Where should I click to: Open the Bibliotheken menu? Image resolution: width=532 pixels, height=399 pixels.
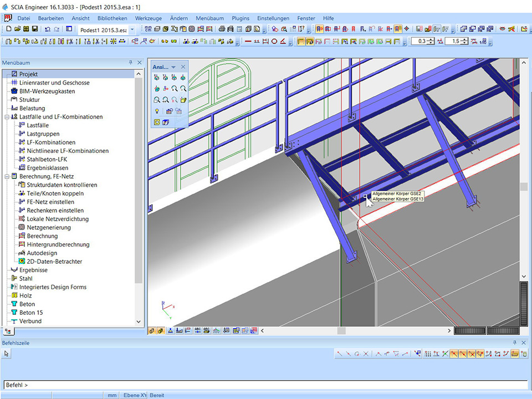(112, 18)
